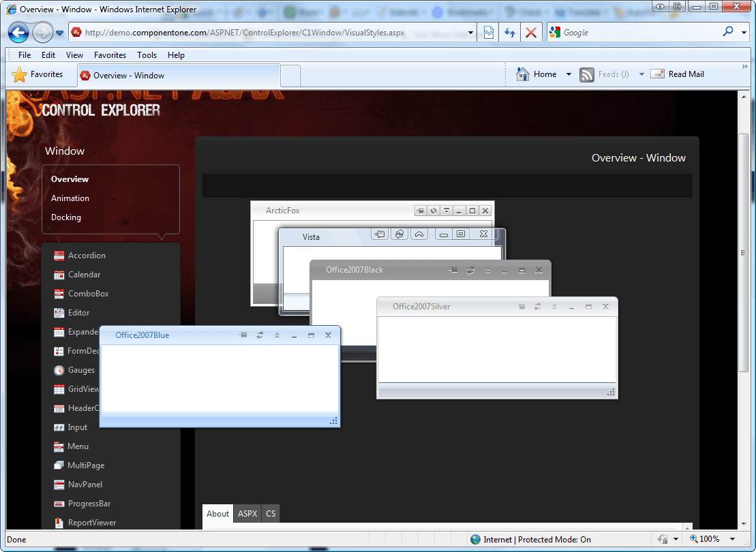Select Overview in the Window menu
This screenshot has height=552, width=756.
[x=70, y=179]
